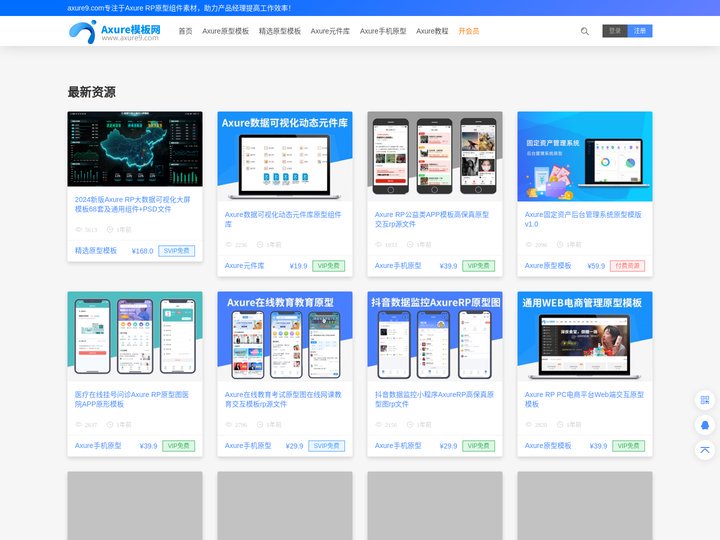Viewport: 720px width, 540px height.
Task: Click VIP免费 badge on medical app card
Action: 179,445
